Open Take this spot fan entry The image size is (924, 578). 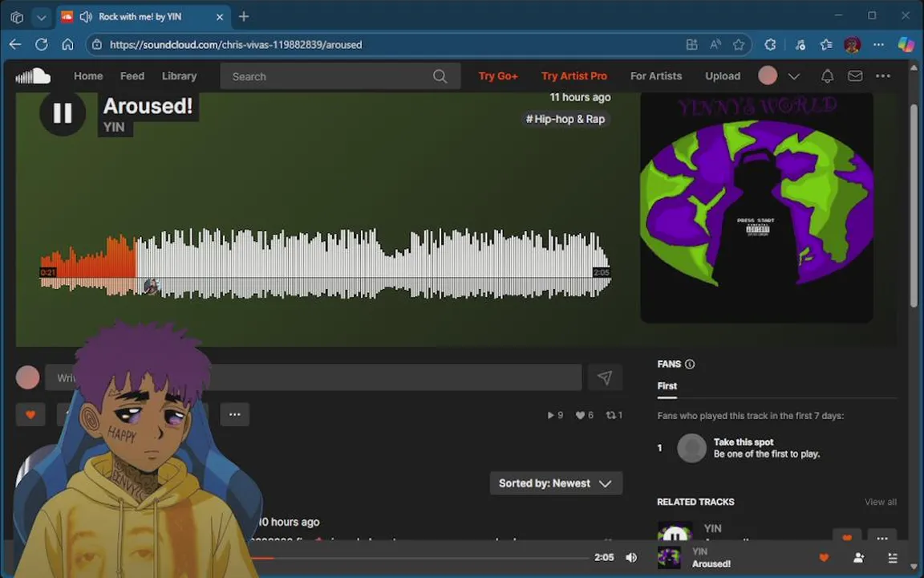coord(743,442)
